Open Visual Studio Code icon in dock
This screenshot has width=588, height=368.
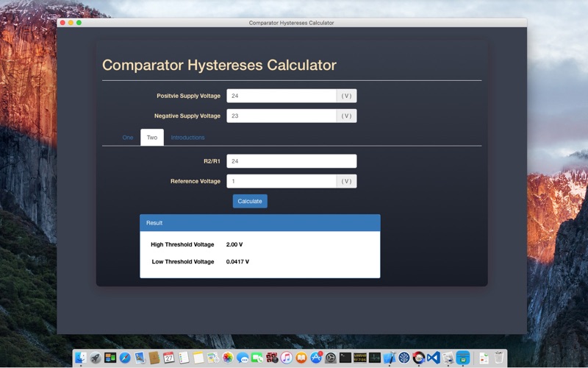click(433, 358)
